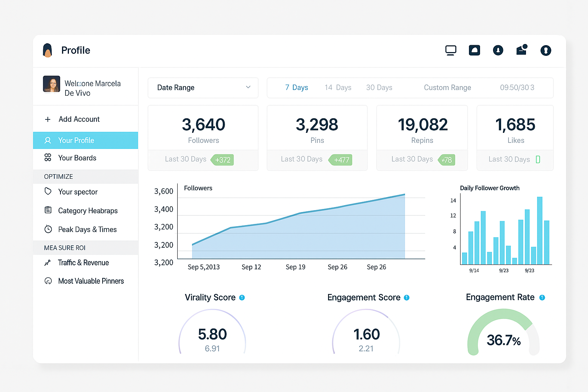Switch to the 14 Days range
The height and width of the screenshot is (392, 588).
(338, 88)
